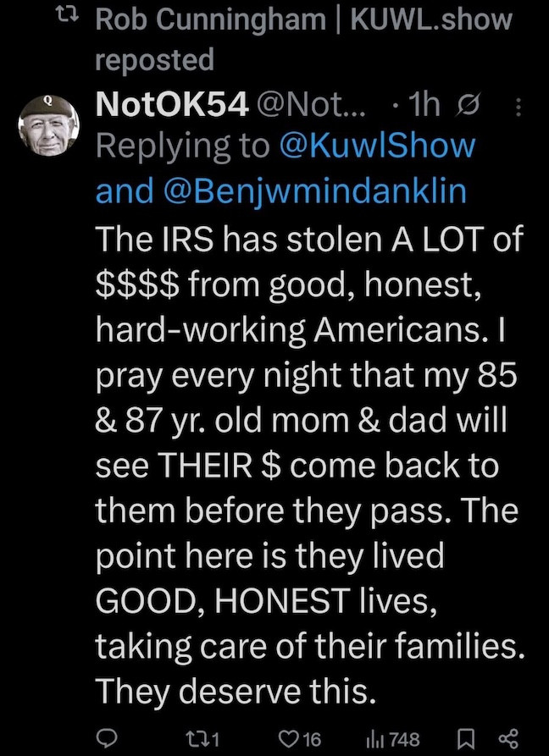
Task: Click the 748 views count
Action: pos(405,738)
